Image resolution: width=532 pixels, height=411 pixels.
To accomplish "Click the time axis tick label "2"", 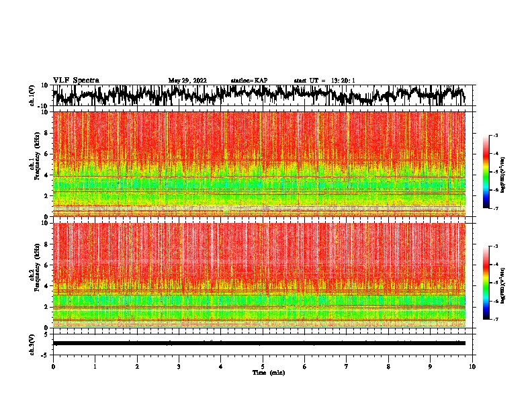I will pos(137,367).
